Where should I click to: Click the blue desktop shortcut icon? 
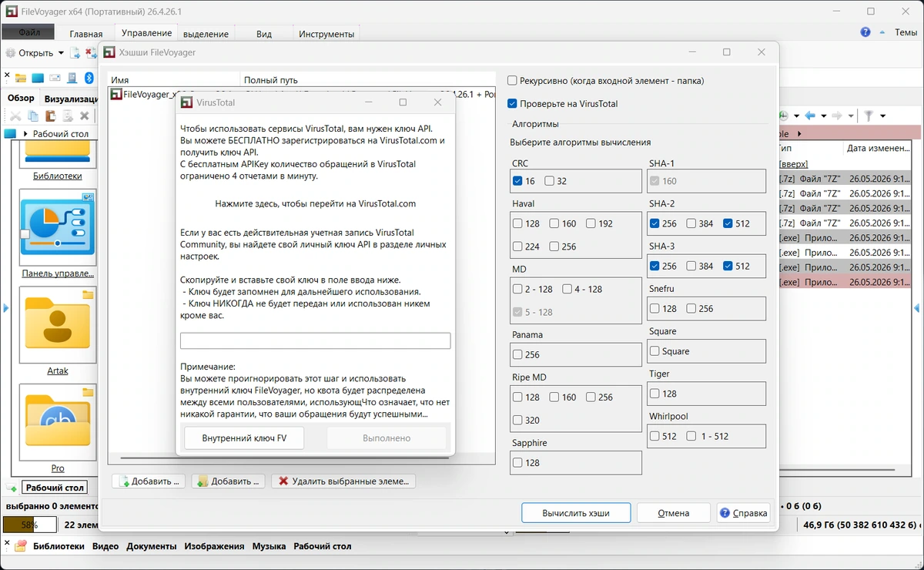[x=38, y=78]
